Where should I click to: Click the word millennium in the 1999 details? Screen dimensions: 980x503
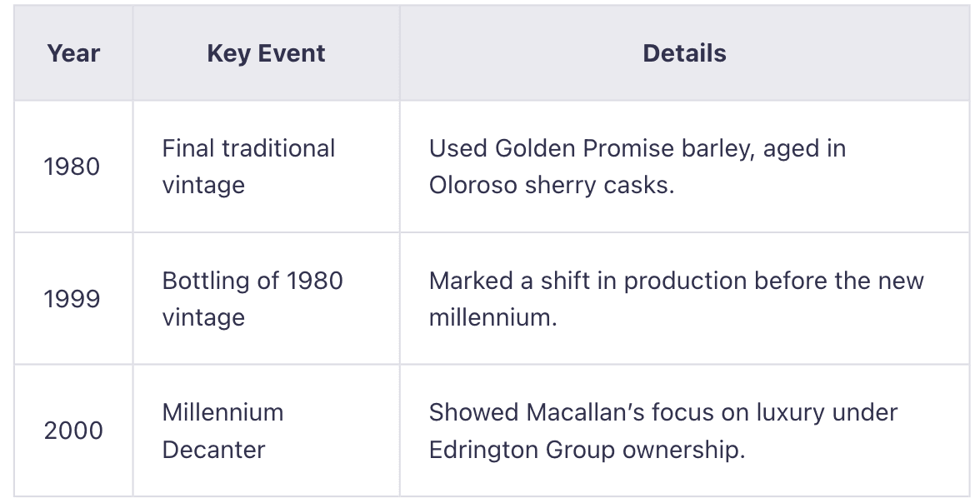[492, 317]
